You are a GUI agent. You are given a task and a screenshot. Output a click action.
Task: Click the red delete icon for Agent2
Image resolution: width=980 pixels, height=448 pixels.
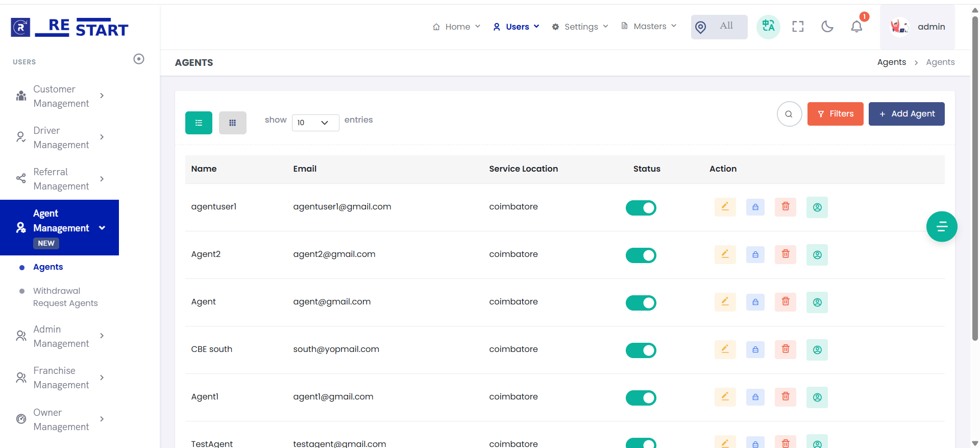(x=786, y=254)
